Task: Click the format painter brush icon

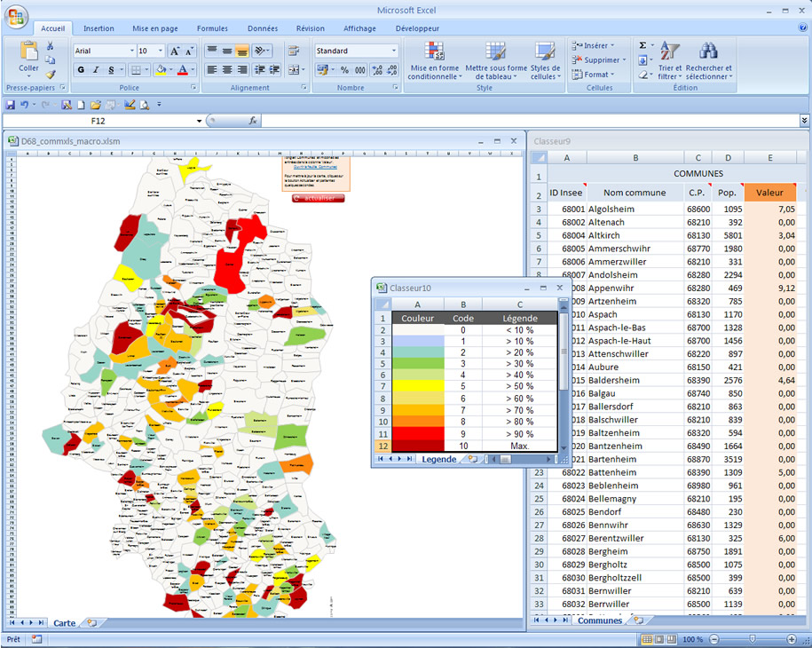Action: [51, 74]
